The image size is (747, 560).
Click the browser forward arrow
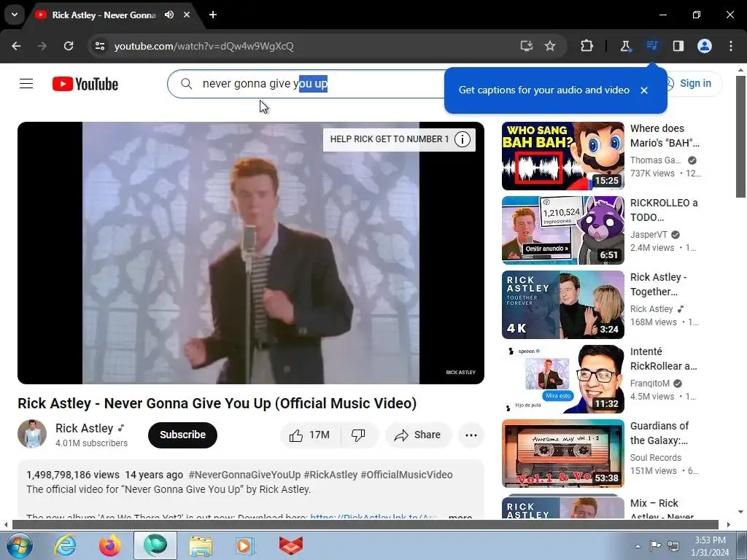coord(42,46)
